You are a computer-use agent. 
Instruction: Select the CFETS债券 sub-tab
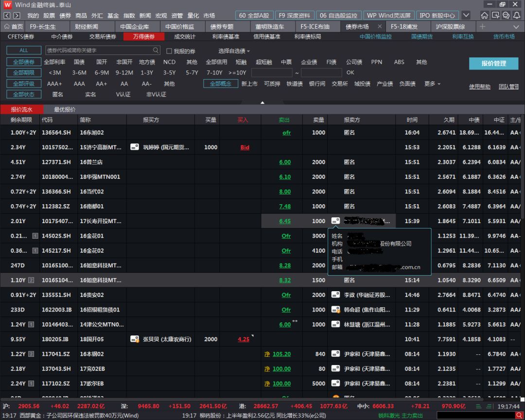click(21, 36)
